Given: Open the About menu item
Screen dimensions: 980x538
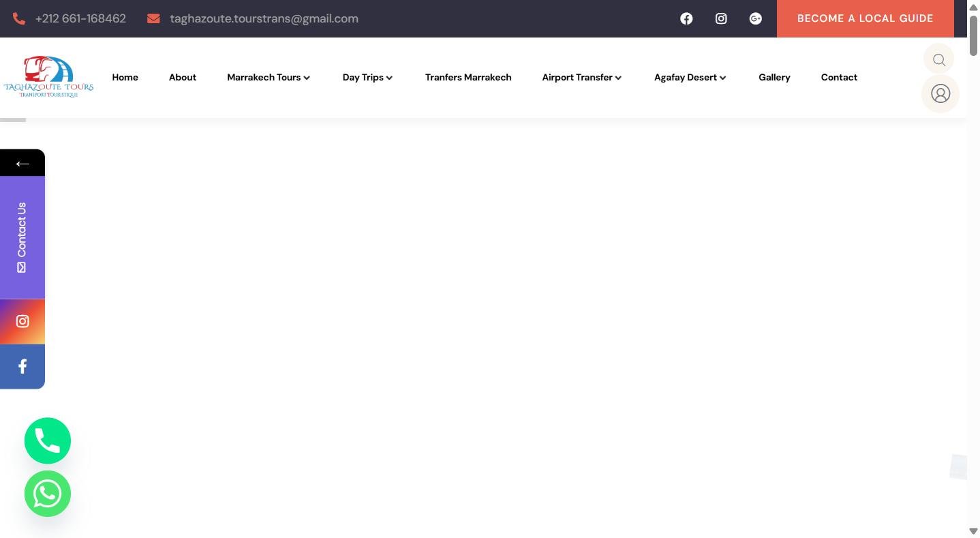Looking at the screenshot, I should [183, 77].
